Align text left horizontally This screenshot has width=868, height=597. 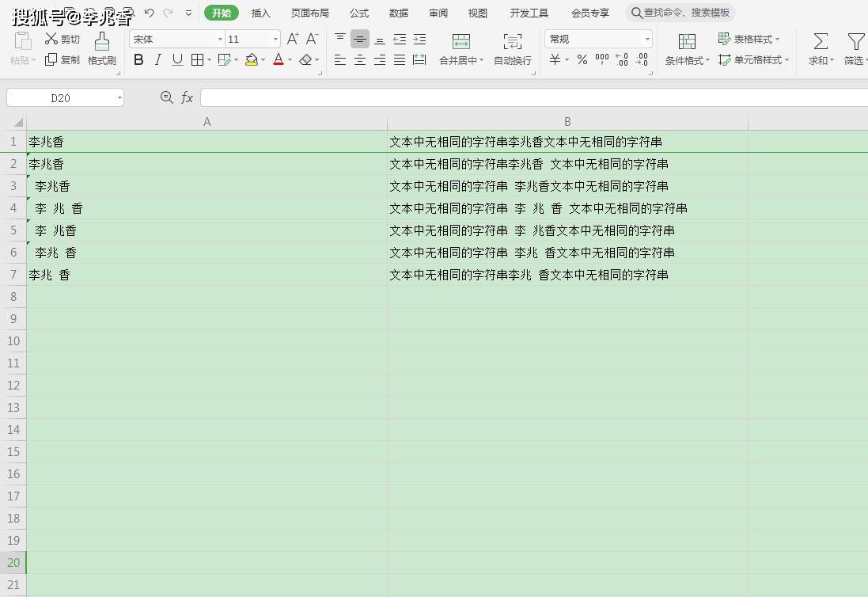tap(340, 60)
